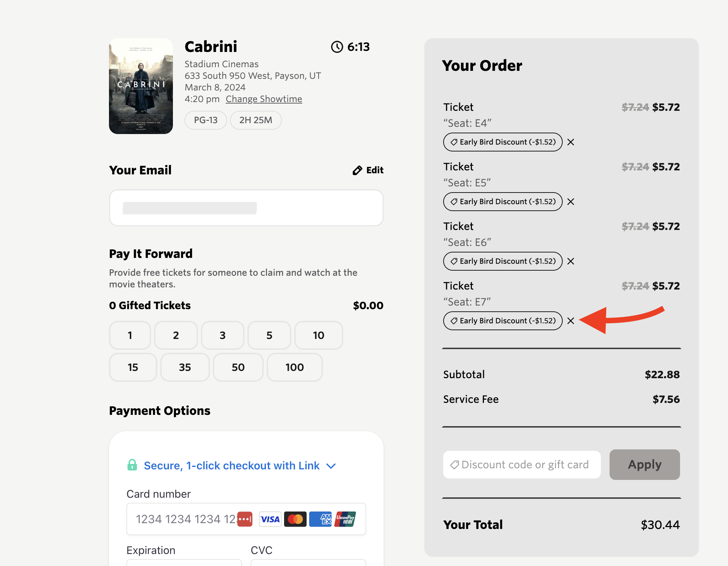Remove Early Bird Discount from seat E7
Image resolution: width=728 pixels, height=566 pixels.
pyautogui.click(x=571, y=321)
